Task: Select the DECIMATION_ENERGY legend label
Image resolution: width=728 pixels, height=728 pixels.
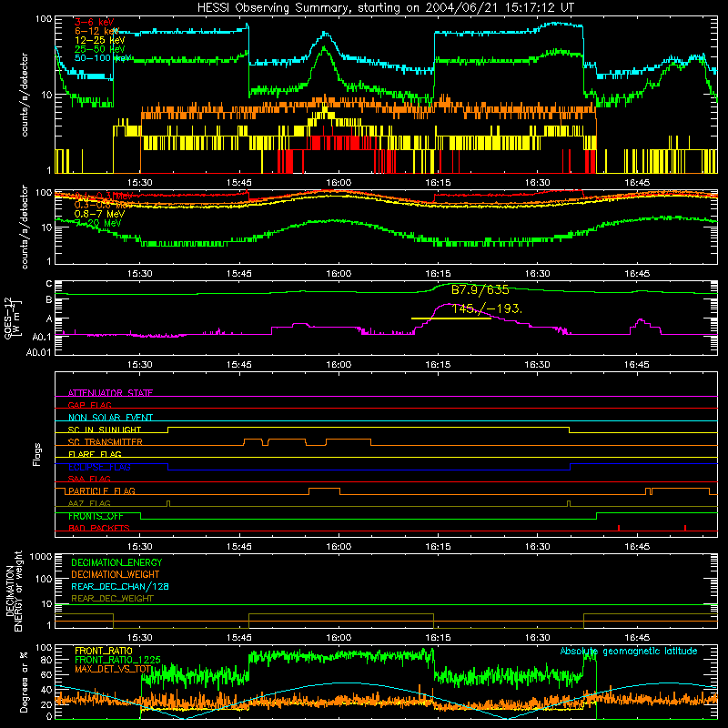Action: (116, 562)
